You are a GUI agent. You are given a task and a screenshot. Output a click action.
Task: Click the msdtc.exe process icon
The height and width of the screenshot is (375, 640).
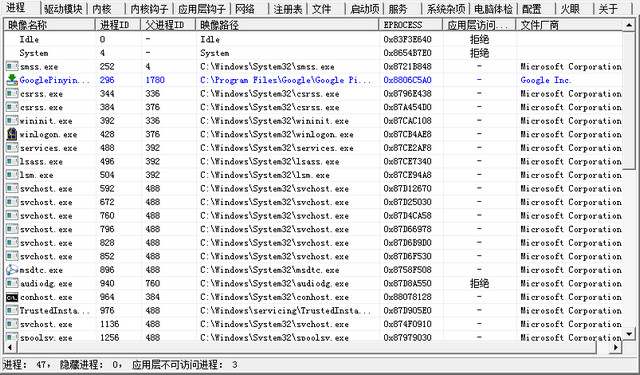(12, 270)
